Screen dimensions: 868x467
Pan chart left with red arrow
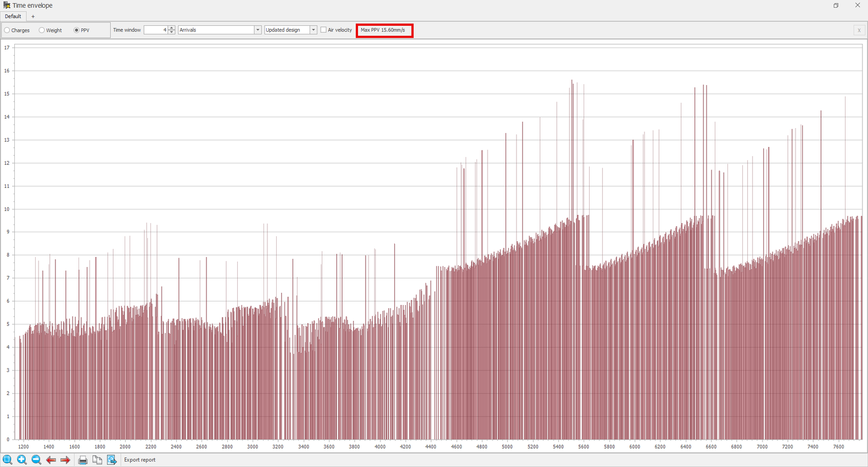point(51,460)
